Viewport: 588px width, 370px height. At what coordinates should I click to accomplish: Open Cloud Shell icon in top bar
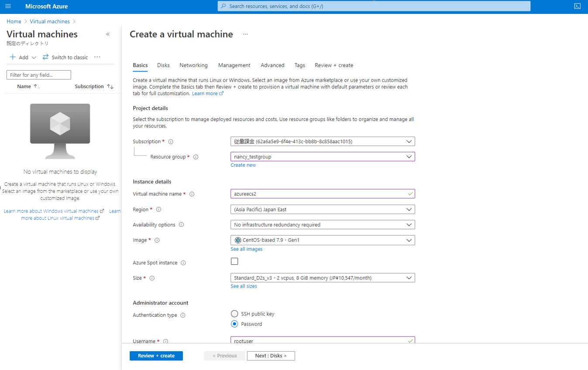(577, 6)
